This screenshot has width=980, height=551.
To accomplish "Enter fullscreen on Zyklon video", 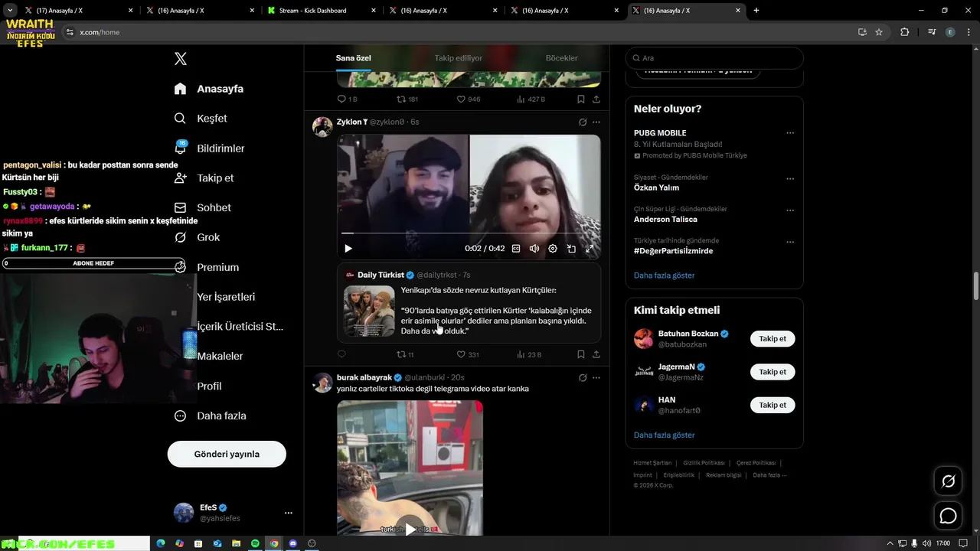I will coord(590,249).
